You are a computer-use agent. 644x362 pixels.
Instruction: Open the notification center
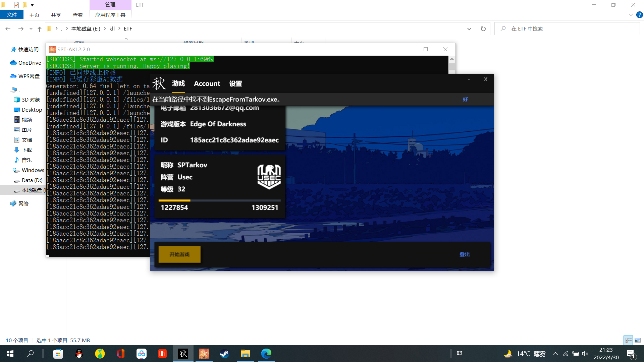[631, 354]
